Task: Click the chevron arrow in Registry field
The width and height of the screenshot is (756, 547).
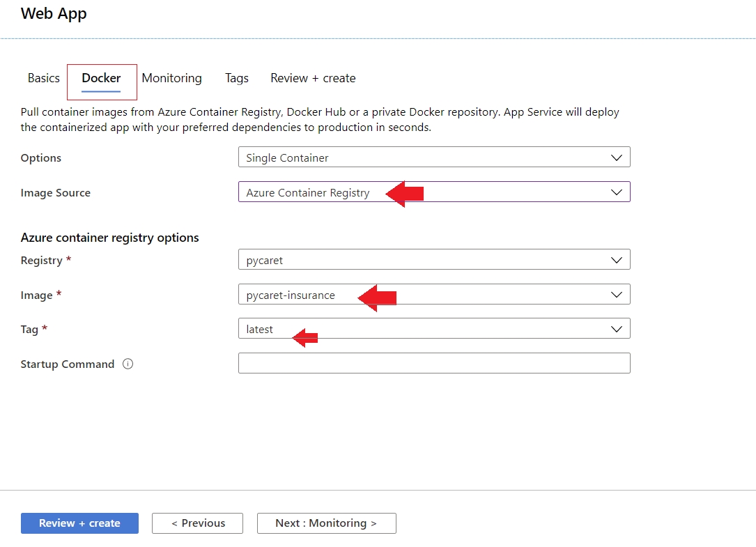Action: click(616, 260)
